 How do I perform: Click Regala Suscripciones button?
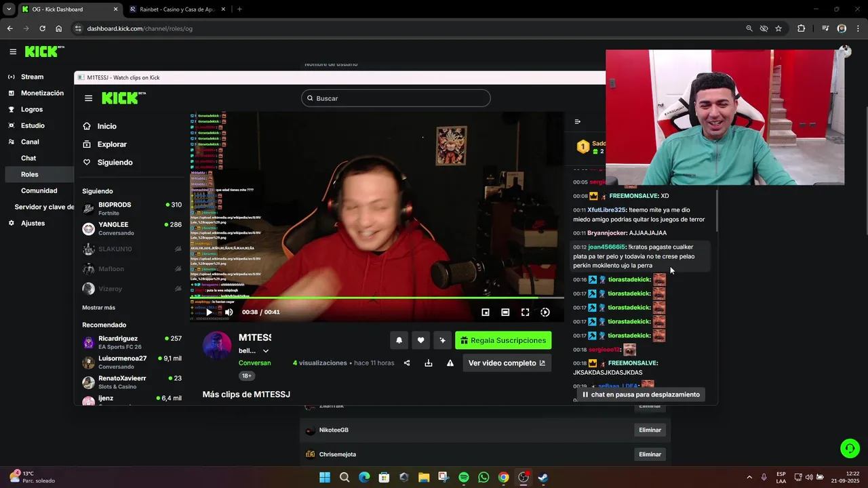pos(503,340)
